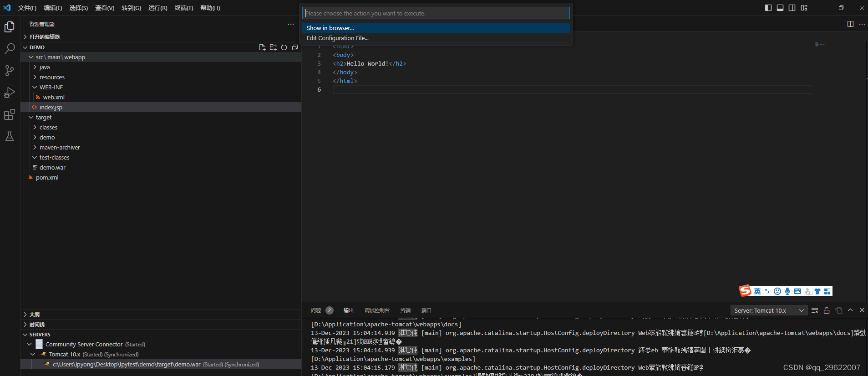
Task: Collapse all folders in DEMO explorer
Action: pyautogui.click(x=295, y=47)
